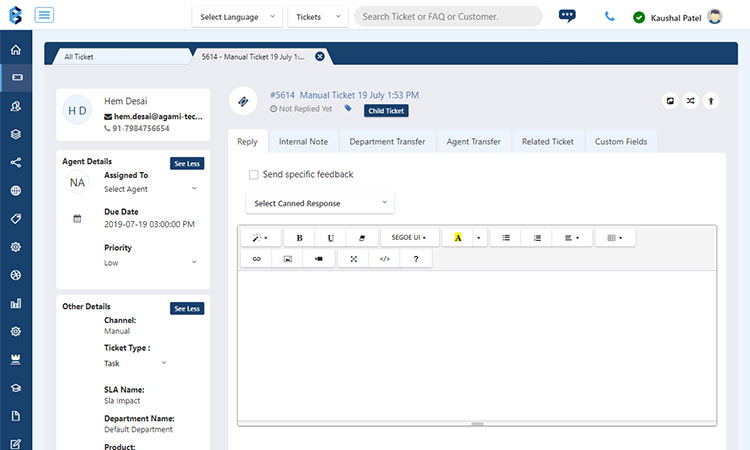Open the share sidebar icon
The image size is (750, 450).
pyautogui.click(x=16, y=162)
